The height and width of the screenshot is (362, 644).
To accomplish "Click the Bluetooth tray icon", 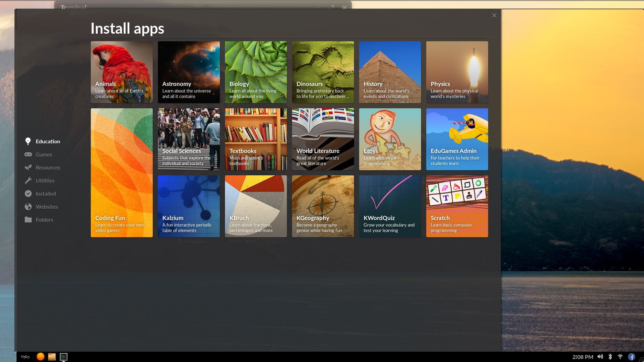I will 610,357.
